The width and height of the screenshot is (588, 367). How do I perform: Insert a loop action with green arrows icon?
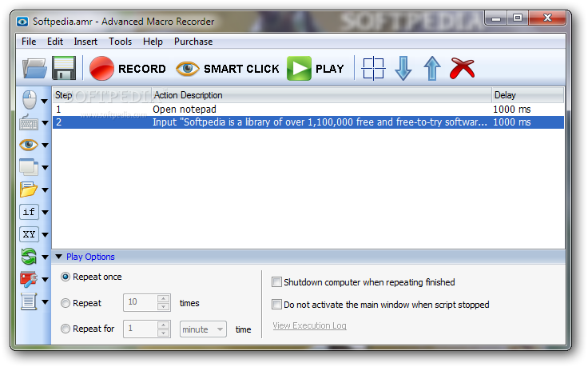[29, 257]
